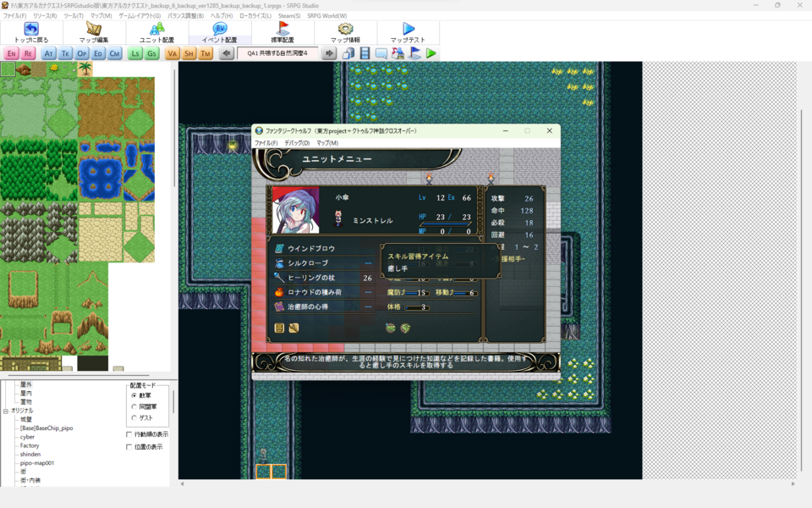Click 小傘 character portrait in game window
This screenshot has width=812, height=508.
tap(296, 210)
